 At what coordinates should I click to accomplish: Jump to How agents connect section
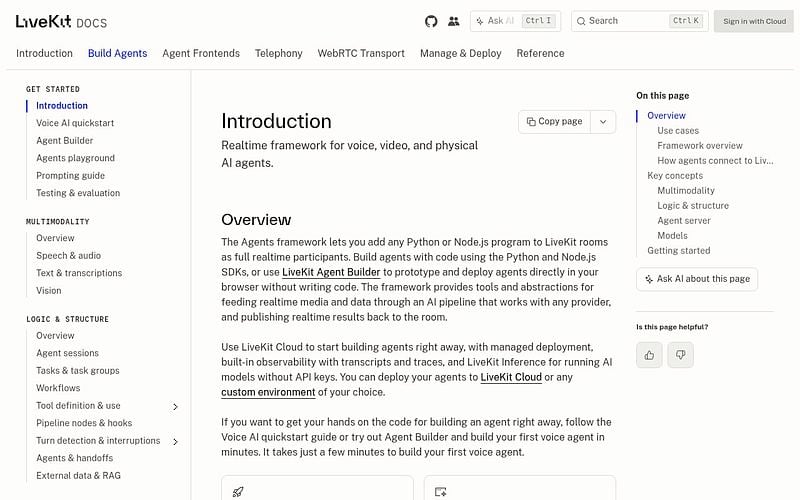click(715, 161)
